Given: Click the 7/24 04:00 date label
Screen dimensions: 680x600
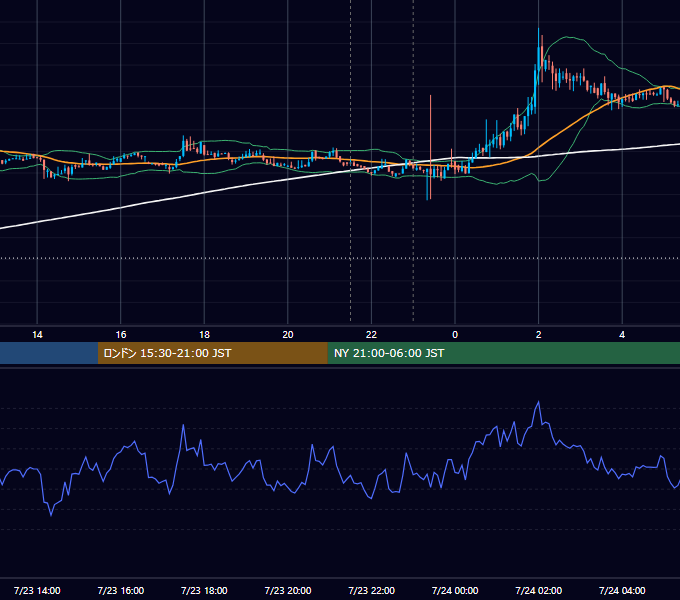Looking at the screenshot, I should pyautogui.click(x=622, y=590).
